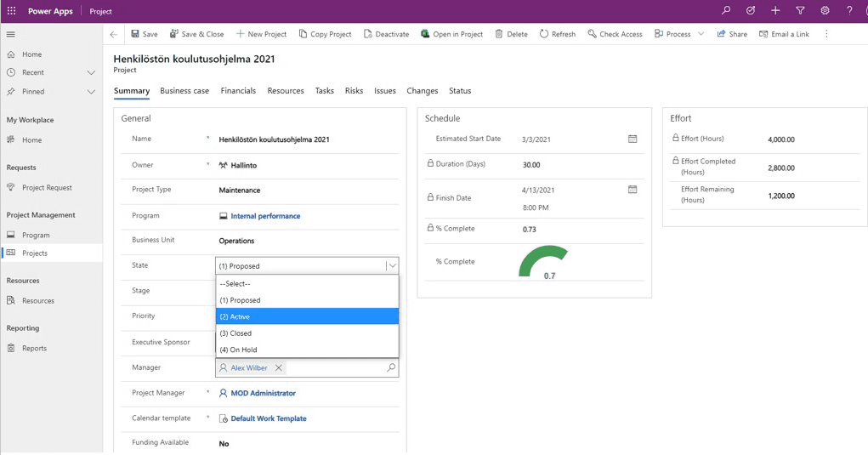Click the % Complete gauge chart
The width and height of the screenshot is (868, 455).
(543, 262)
